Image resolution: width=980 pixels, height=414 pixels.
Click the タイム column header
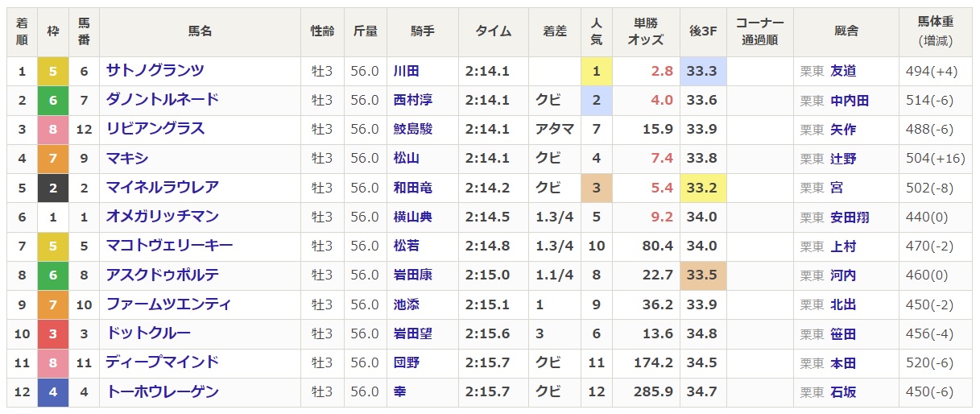tap(493, 31)
